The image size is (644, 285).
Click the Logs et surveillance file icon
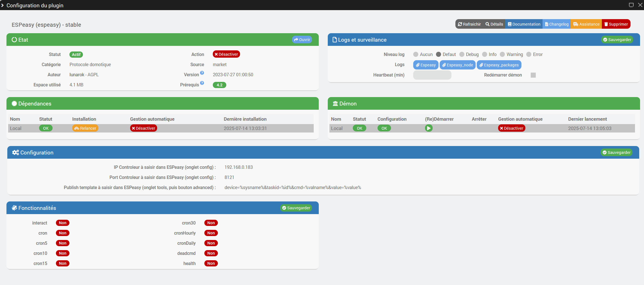[335, 40]
